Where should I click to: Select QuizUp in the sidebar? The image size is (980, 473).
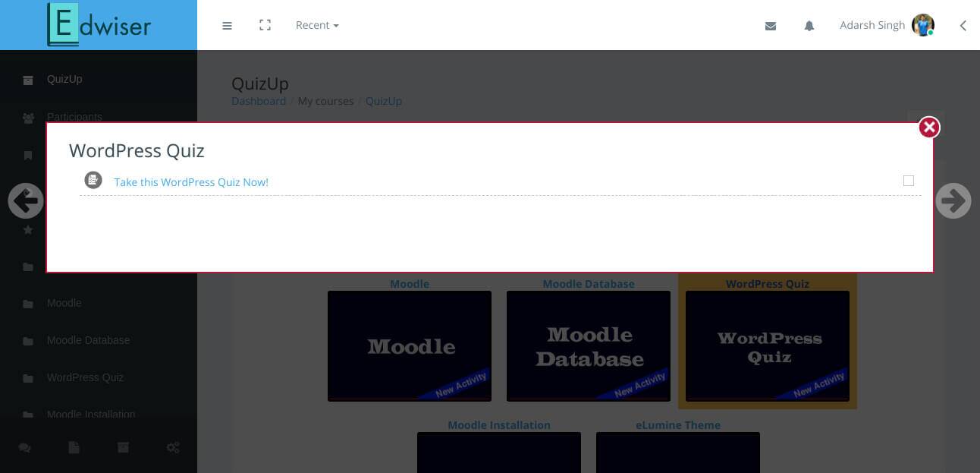pyautogui.click(x=64, y=79)
